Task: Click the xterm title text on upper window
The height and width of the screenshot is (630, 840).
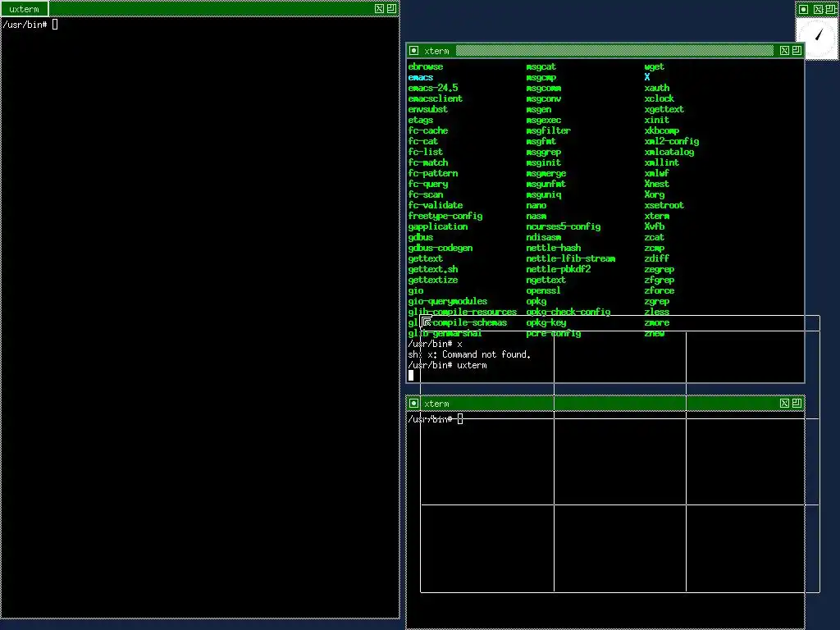Action: click(x=436, y=51)
